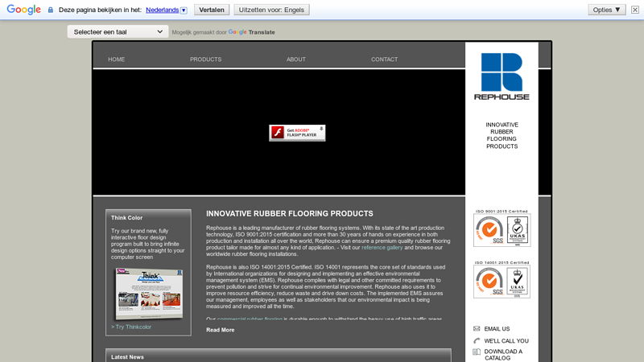Click Read More below the article

(220, 330)
